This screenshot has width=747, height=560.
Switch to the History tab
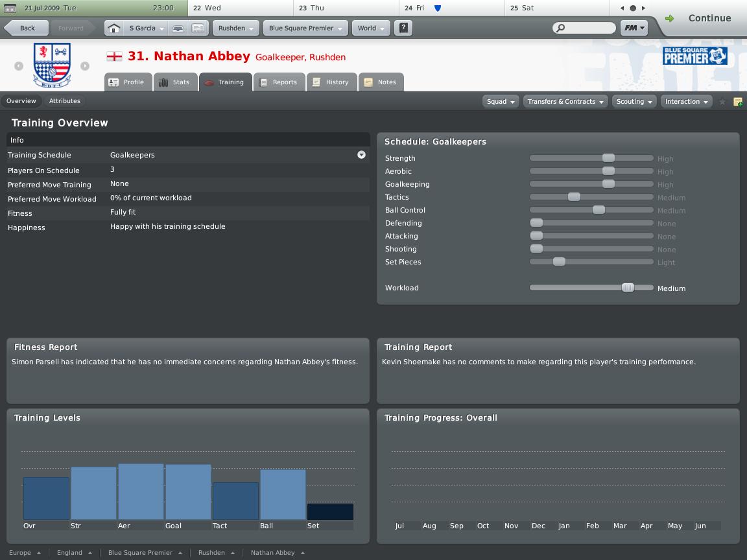331,82
